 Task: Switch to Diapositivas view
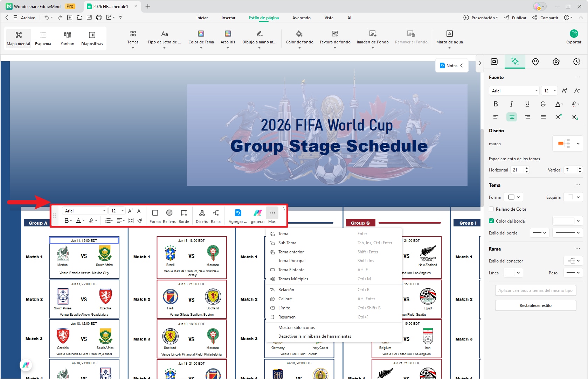pyautogui.click(x=92, y=38)
